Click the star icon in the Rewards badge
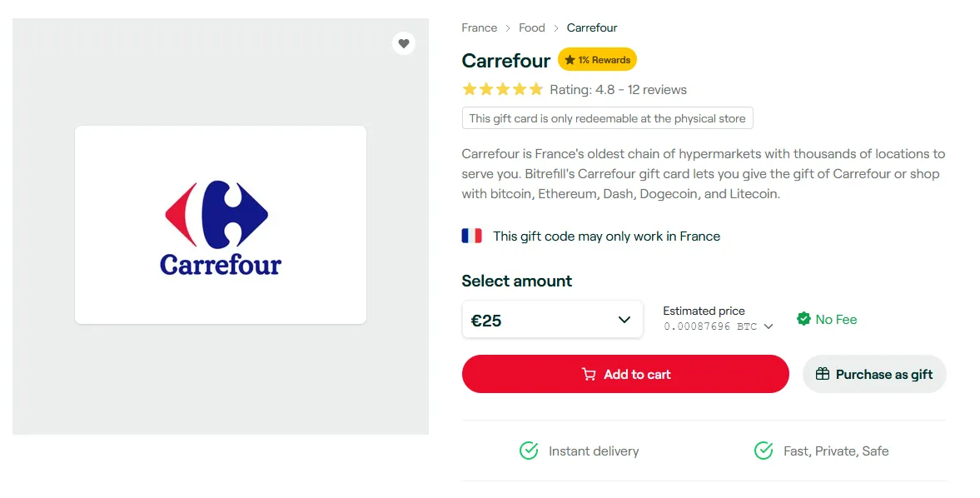The height and width of the screenshot is (498, 980). (570, 60)
